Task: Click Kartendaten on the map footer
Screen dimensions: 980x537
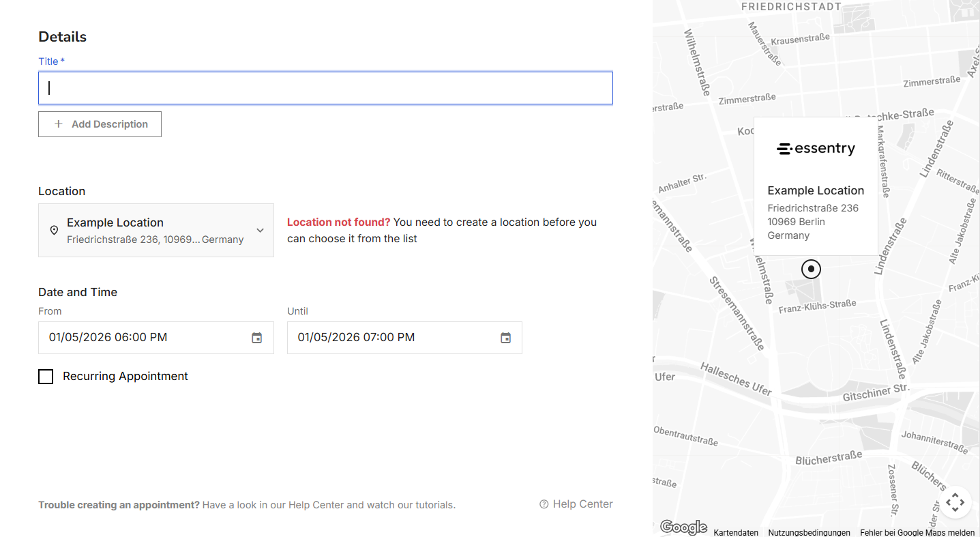Action: click(736, 533)
